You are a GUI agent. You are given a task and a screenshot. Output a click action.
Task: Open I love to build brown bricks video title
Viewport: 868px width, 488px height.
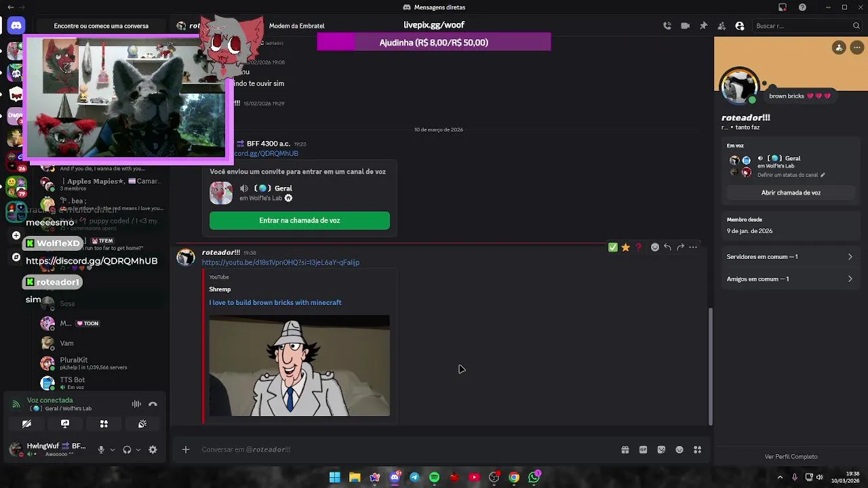point(275,302)
